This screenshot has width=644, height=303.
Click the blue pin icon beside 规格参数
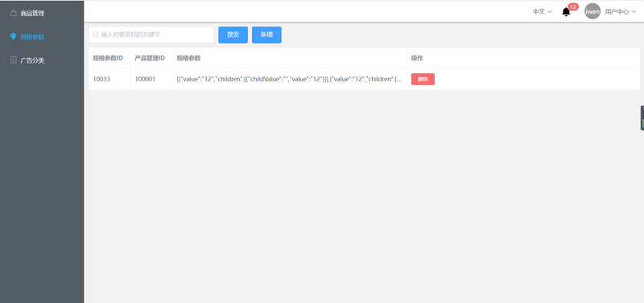(13, 36)
